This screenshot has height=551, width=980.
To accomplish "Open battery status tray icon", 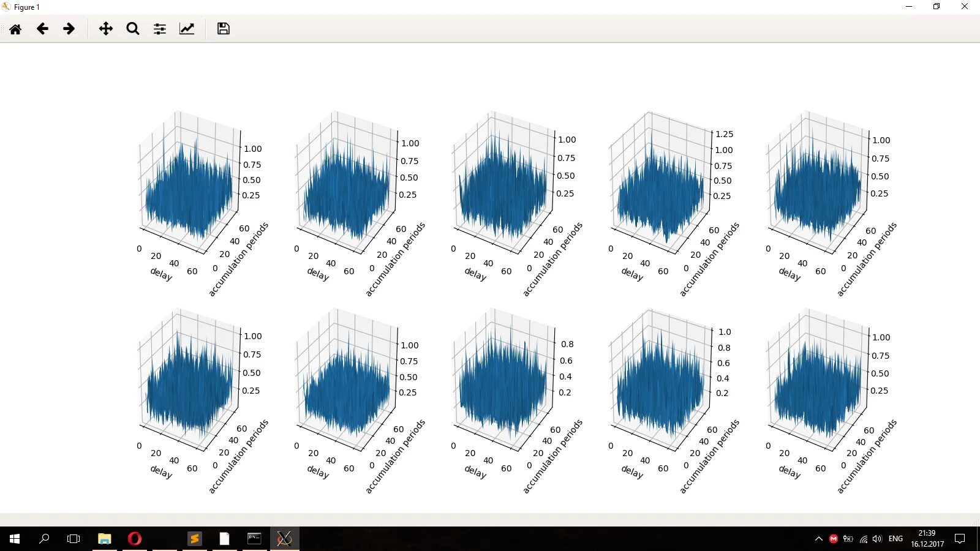I will click(x=848, y=539).
